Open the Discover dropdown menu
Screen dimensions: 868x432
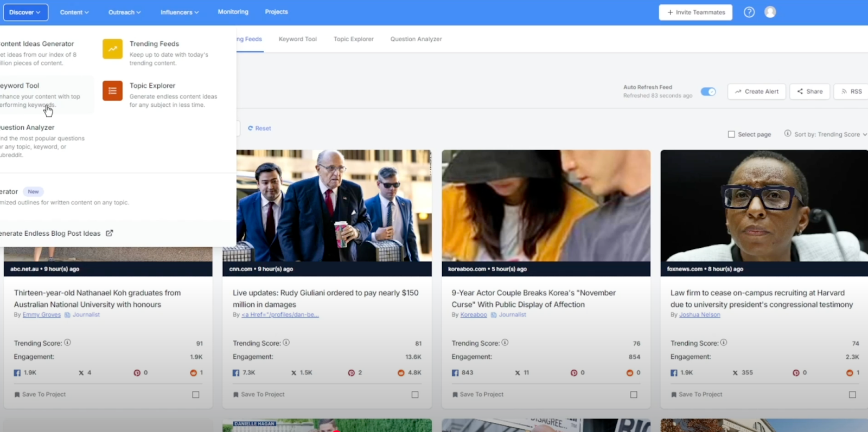[25, 12]
